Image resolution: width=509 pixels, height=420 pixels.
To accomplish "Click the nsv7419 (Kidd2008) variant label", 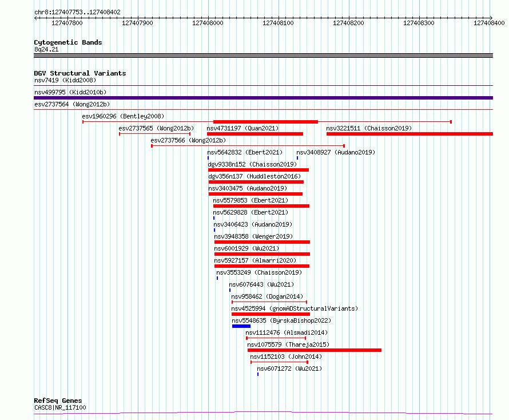I will [65, 80].
